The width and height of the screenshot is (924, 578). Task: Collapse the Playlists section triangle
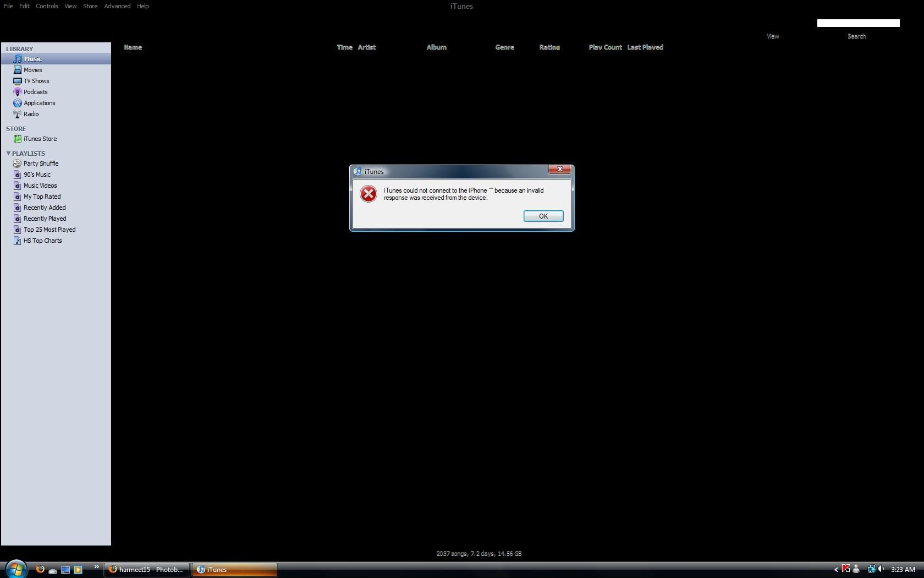(8, 153)
